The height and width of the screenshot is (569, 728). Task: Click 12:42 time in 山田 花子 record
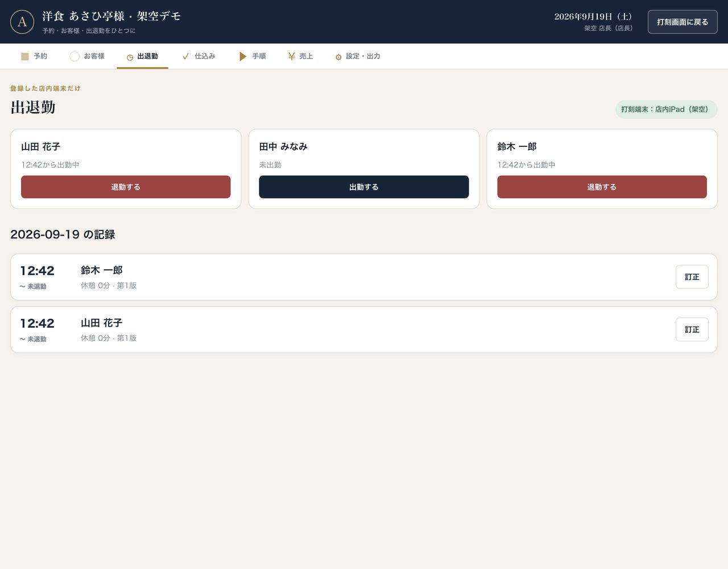pyautogui.click(x=37, y=323)
